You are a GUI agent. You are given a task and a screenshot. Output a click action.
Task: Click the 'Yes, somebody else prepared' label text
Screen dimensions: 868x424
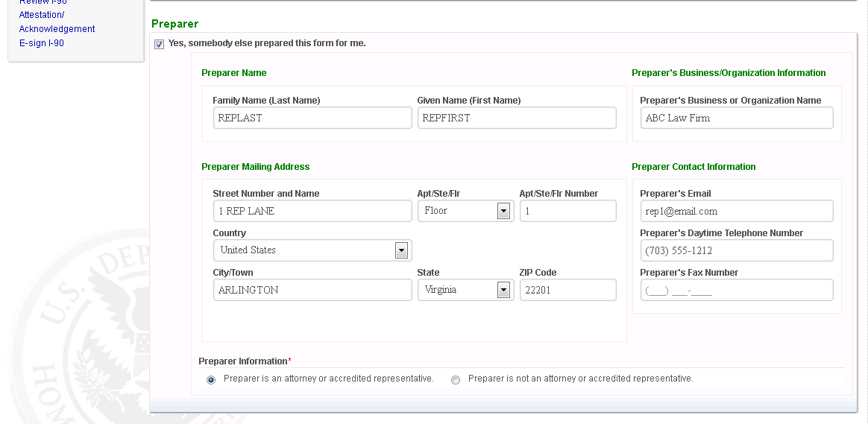[x=267, y=43]
